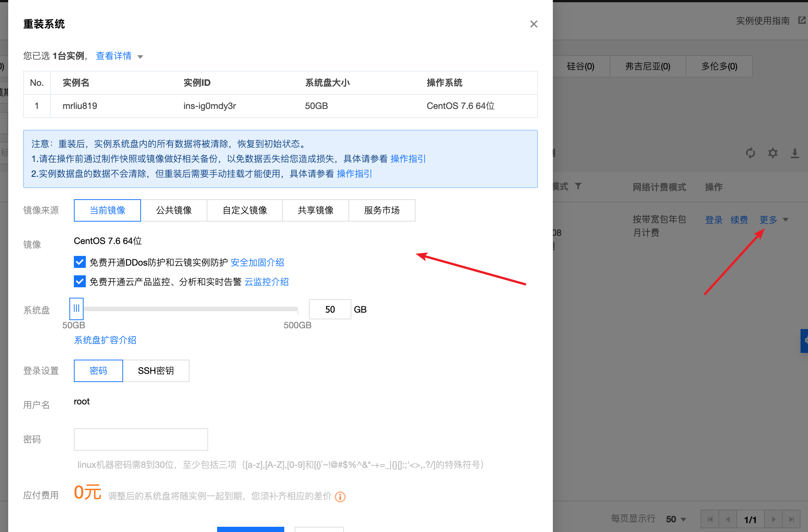This screenshot has height=532, width=808.
Task: Click instance name mrliu819 cell
Action: (x=80, y=106)
